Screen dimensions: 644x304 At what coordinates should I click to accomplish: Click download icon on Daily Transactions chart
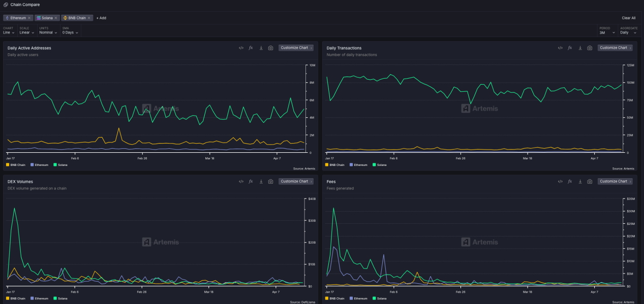[580, 48]
